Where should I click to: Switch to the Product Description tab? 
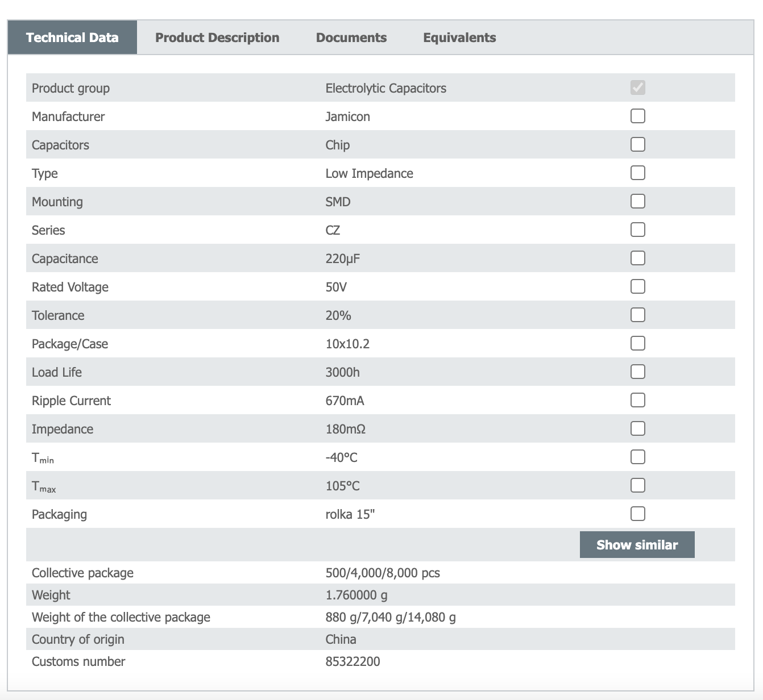click(x=217, y=37)
